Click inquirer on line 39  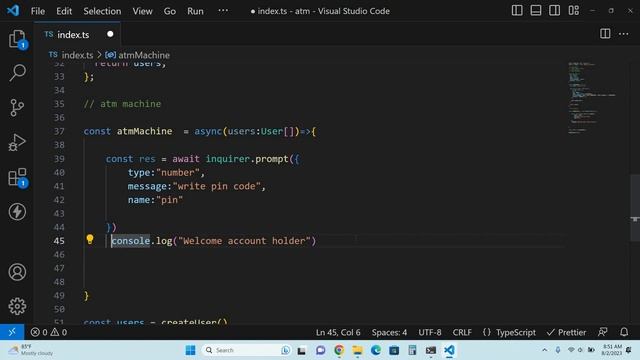tap(227, 159)
